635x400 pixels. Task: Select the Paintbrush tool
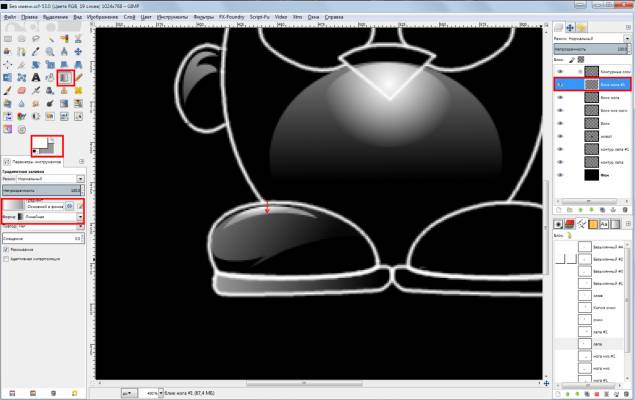8,91
